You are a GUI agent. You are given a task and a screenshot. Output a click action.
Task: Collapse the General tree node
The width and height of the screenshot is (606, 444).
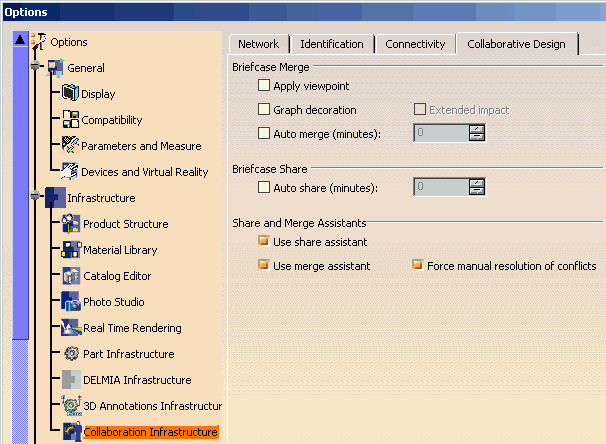coord(37,68)
